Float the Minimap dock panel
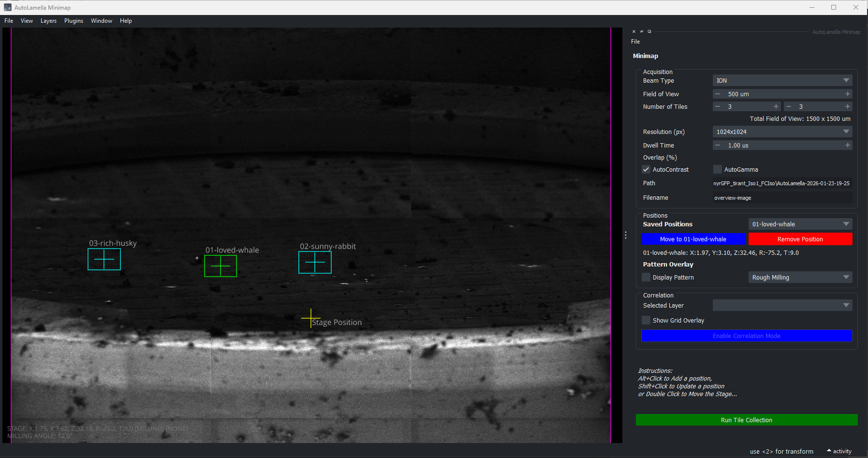868x458 pixels. click(x=649, y=32)
